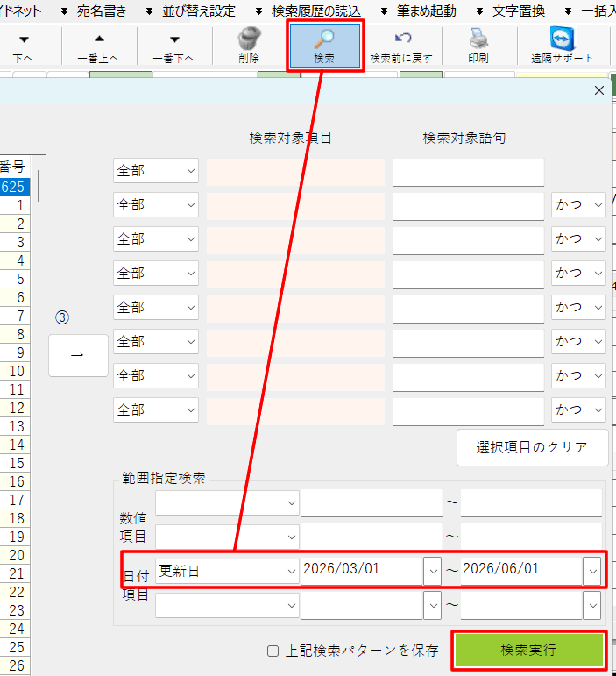Open 遠隔サポート remote support icon
Image resolution: width=616 pixels, height=676 pixels.
click(x=562, y=39)
